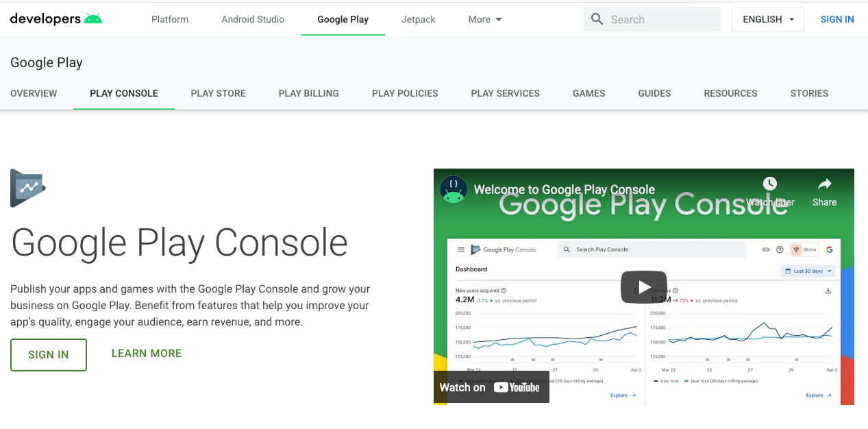Click the SIGN IN link in header
The width and height of the screenshot is (868, 429).
(837, 19)
